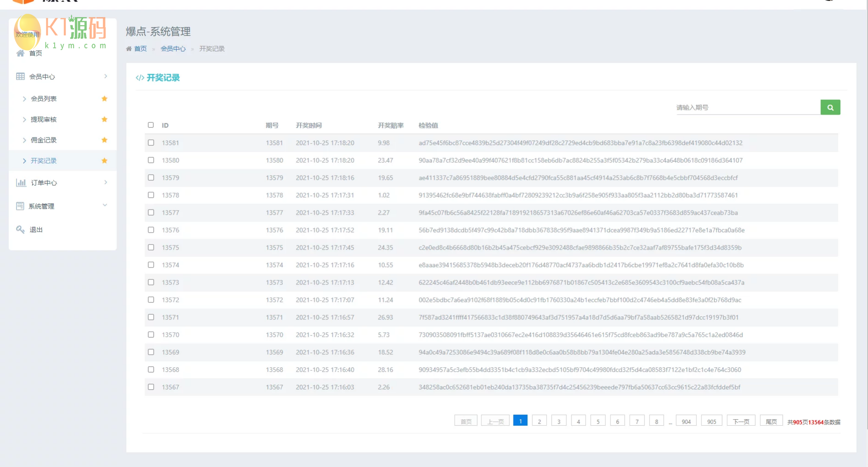Click the 系统管理 sidebar icon

click(x=20, y=206)
